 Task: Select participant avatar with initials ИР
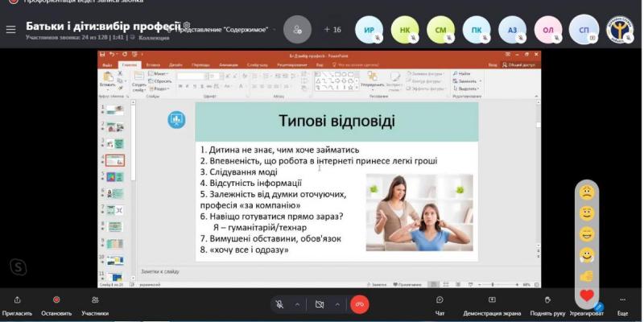(370, 30)
